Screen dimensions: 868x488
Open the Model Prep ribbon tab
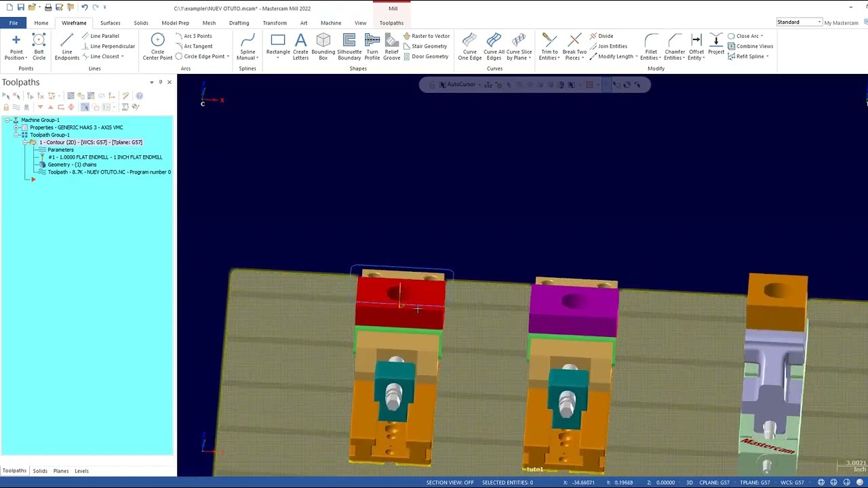175,23
